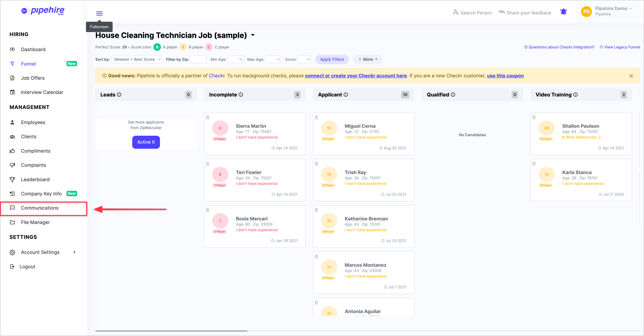The height and width of the screenshot is (336, 644).
Task: Click the Search Person icon
Action: tap(456, 12)
